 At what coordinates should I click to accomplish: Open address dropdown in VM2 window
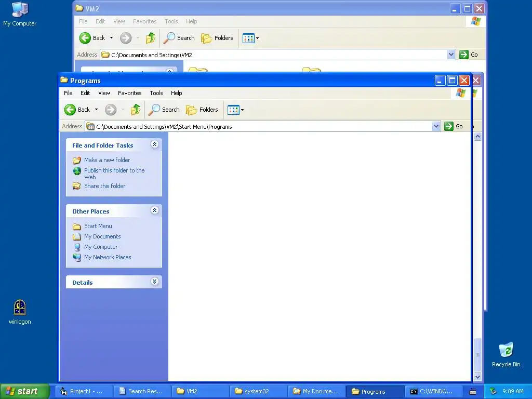point(451,54)
